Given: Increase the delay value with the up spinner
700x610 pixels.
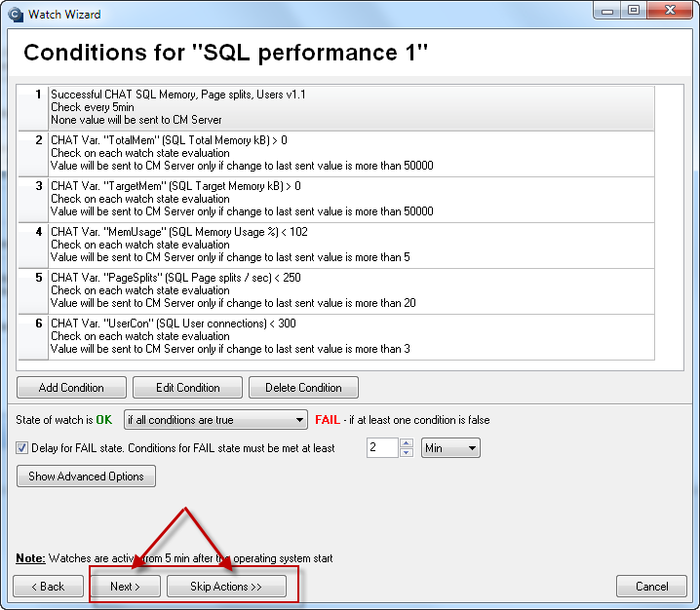Looking at the screenshot, I should [x=407, y=443].
